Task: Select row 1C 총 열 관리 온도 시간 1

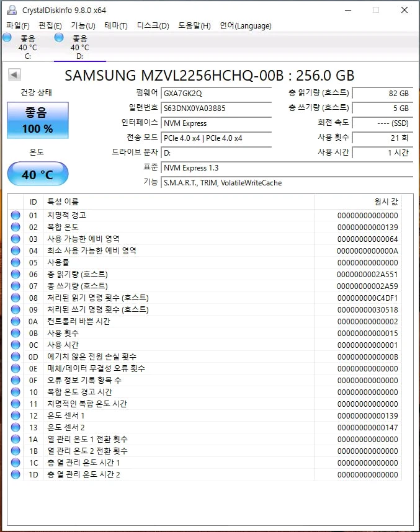Action: (205, 463)
